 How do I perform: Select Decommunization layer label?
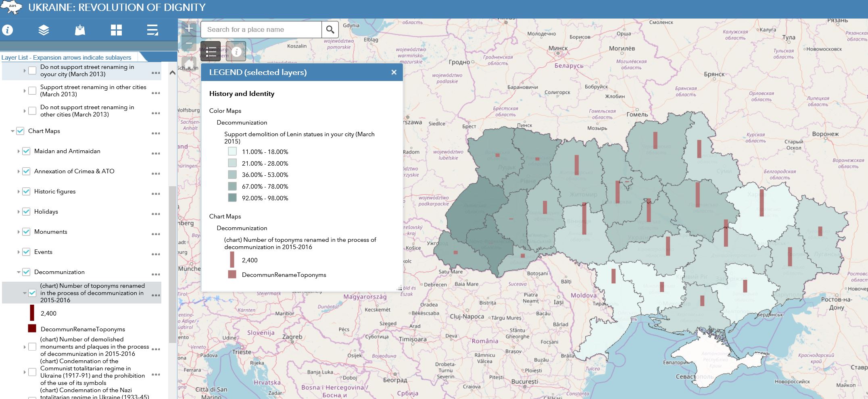coord(59,272)
